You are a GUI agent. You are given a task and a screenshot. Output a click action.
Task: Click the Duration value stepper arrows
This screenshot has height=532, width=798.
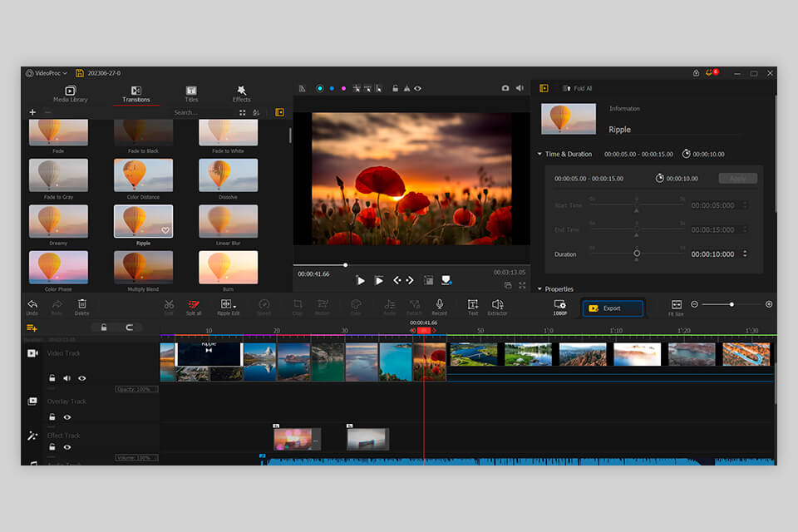coord(745,254)
